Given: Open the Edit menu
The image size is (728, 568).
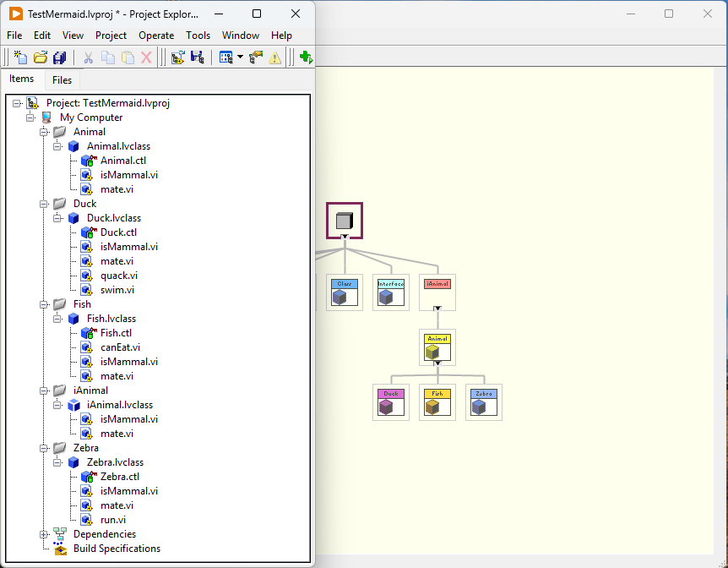Looking at the screenshot, I should (41, 35).
